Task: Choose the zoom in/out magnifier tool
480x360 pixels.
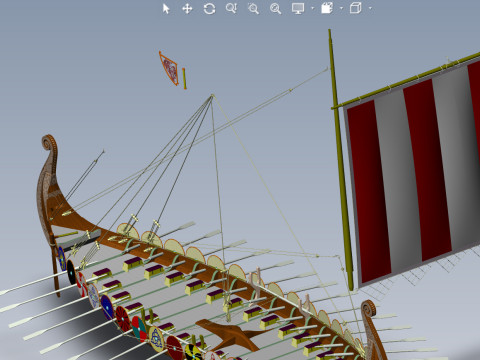Action: coord(231,9)
